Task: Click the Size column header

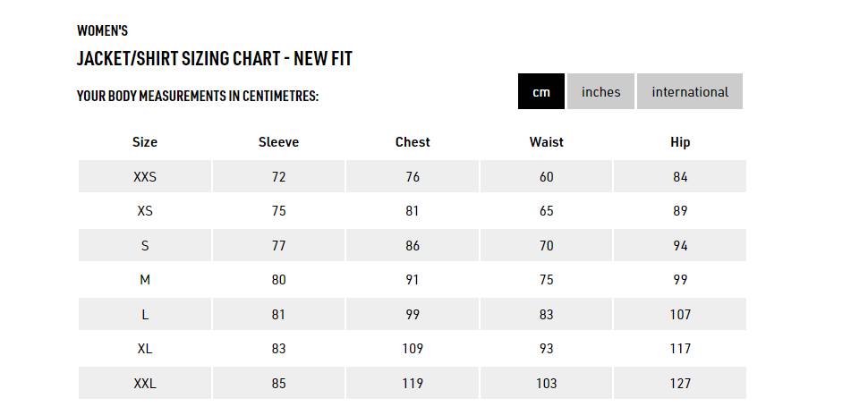Action: pos(144,142)
